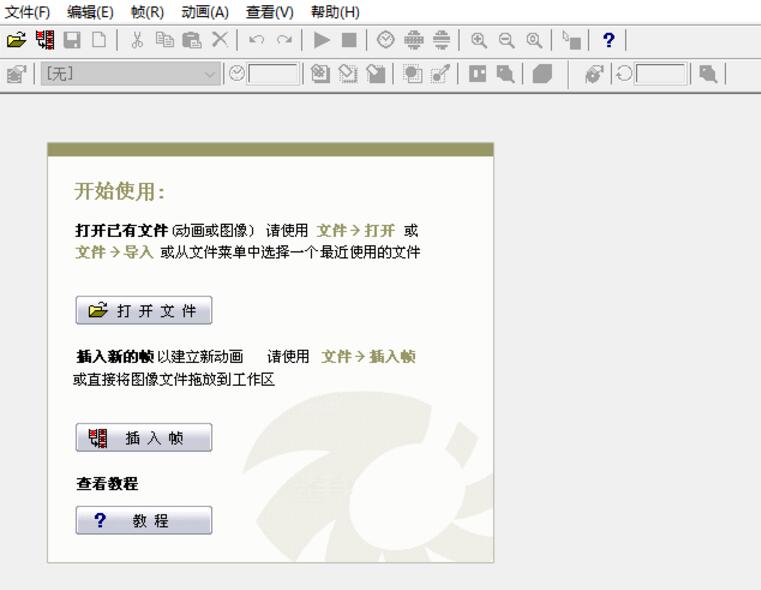Click the grid-patterned stacked icon right of top clock
This screenshot has height=590, width=761.
tap(414, 40)
